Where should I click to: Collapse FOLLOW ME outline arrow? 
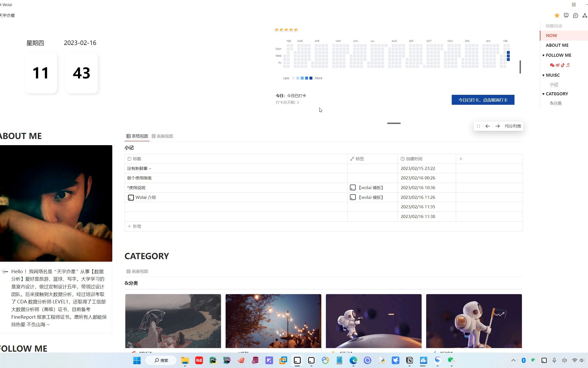coord(543,55)
